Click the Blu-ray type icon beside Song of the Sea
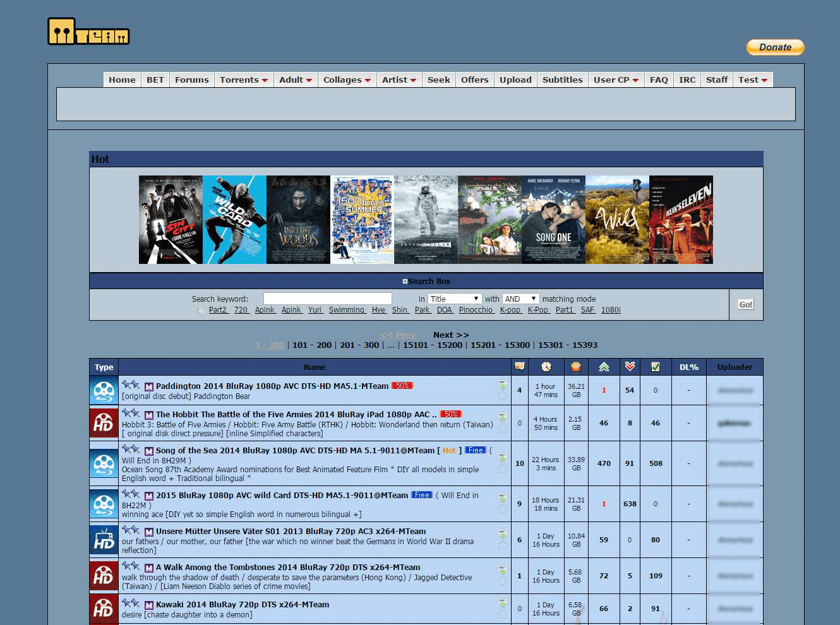The width and height of the screenshot is (840, 625). point(104,463)
